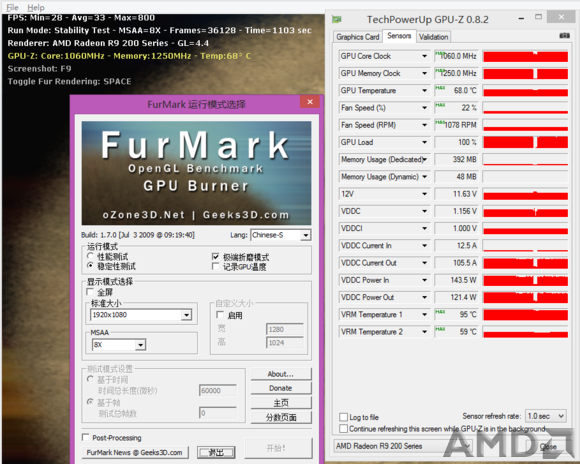Open the File menu

pos(12,7)
